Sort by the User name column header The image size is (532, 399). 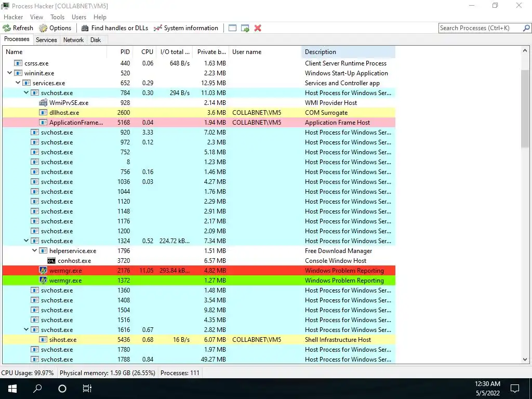(265, 52)
